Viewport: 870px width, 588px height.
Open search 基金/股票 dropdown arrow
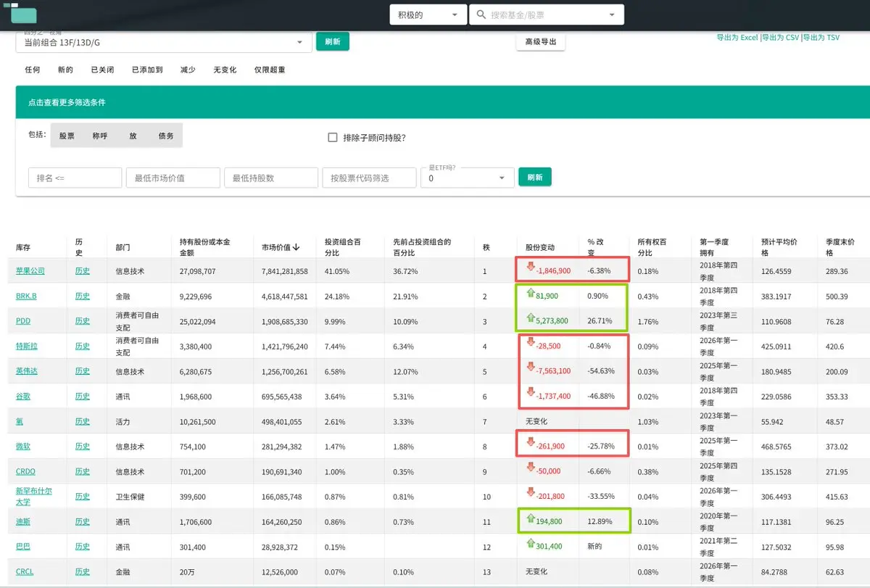click(611, 15)
